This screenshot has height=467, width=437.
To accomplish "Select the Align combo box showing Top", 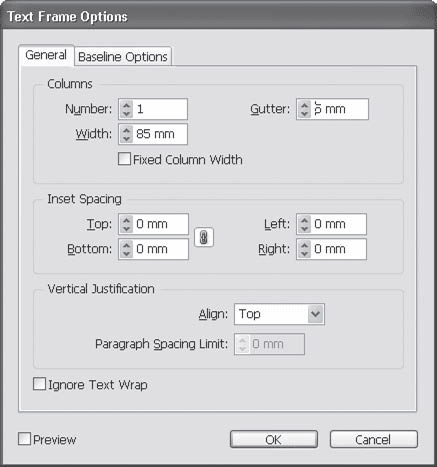I will click(279, 314).
